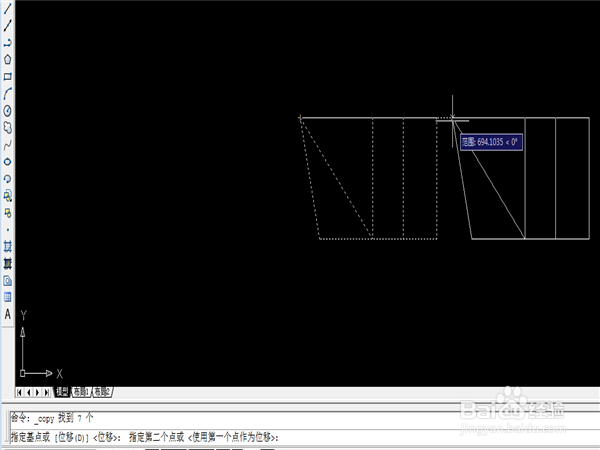Click the previous layout tab arrow
Image resolution: width=600 pixels, height=450 pixels.
tap(29, 392)
